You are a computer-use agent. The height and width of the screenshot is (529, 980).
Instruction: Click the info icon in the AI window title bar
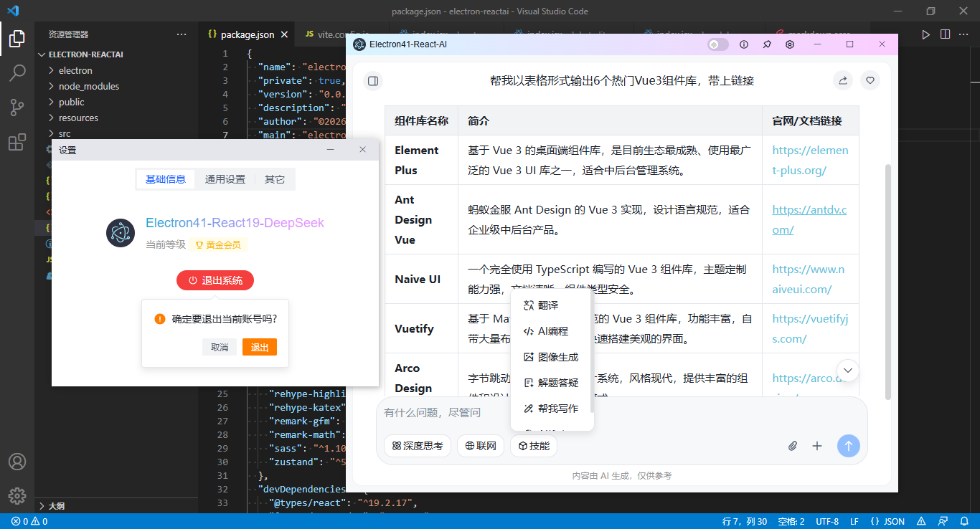click(744, 44)
